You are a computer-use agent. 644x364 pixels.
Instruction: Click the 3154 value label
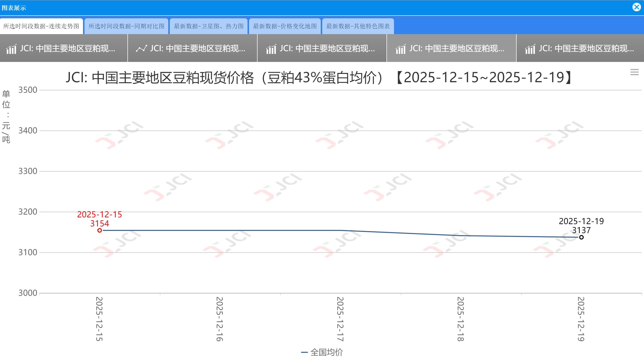(x=100, y=223)
